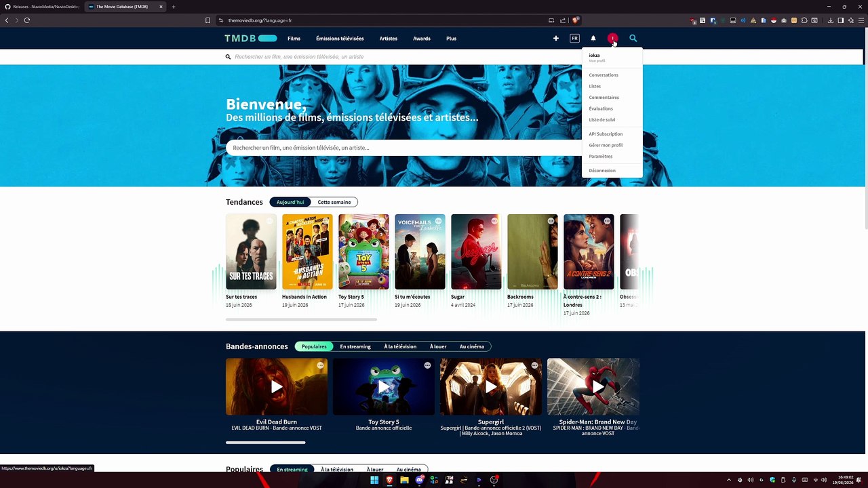
Task: Open the Windows Start menu
Action: [374, 480]
